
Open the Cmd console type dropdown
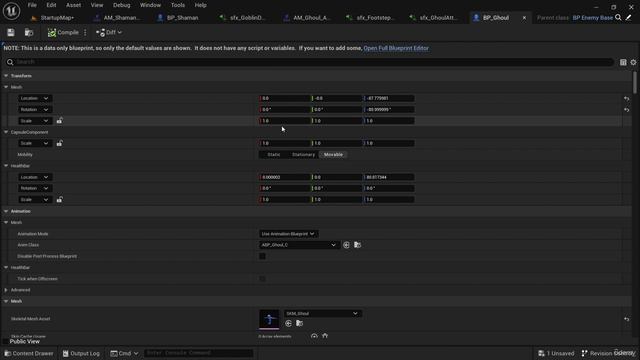point(124,353)
